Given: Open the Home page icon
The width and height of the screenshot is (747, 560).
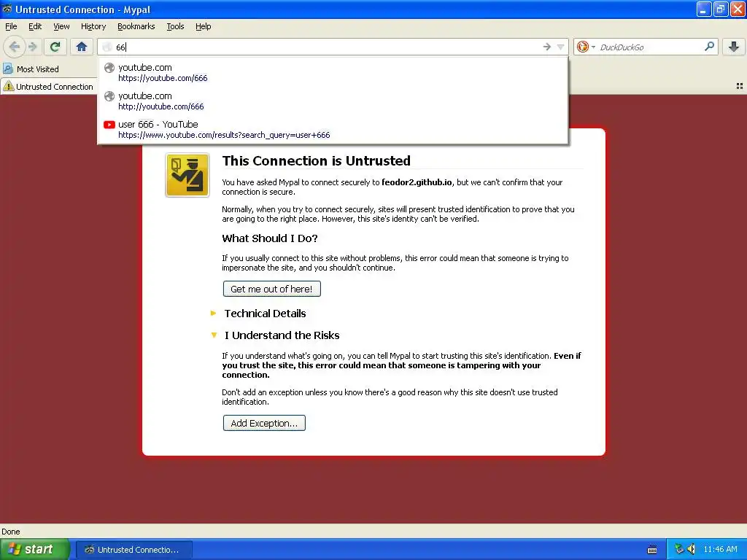Looking at the screenshot, I should (82, 47).
